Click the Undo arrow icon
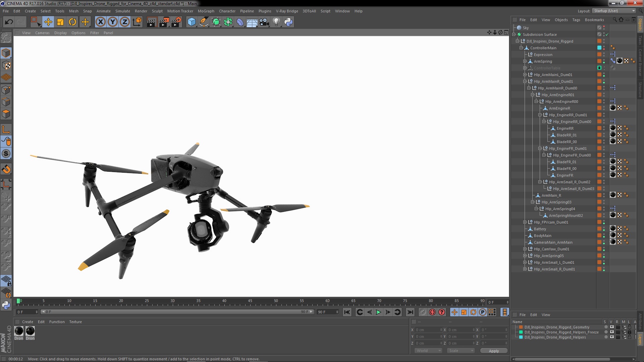This screenshot has height=362, width=644. (9, 22)
